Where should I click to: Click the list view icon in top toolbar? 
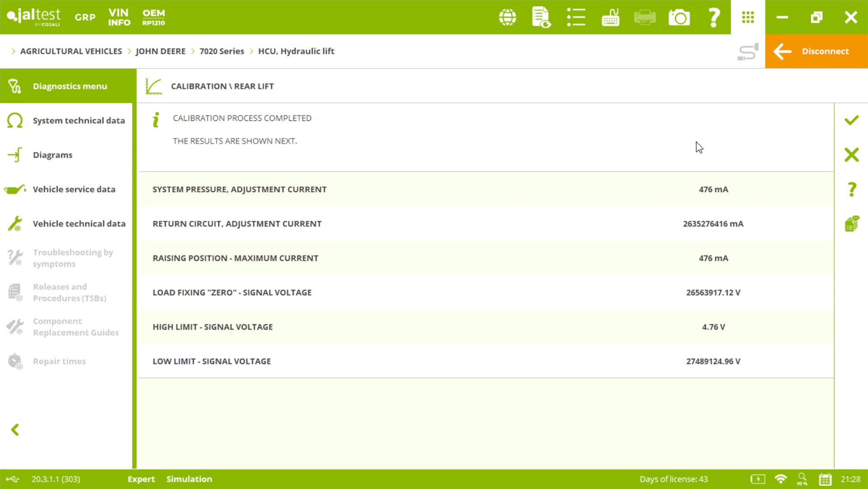click(x=576, y=17)
